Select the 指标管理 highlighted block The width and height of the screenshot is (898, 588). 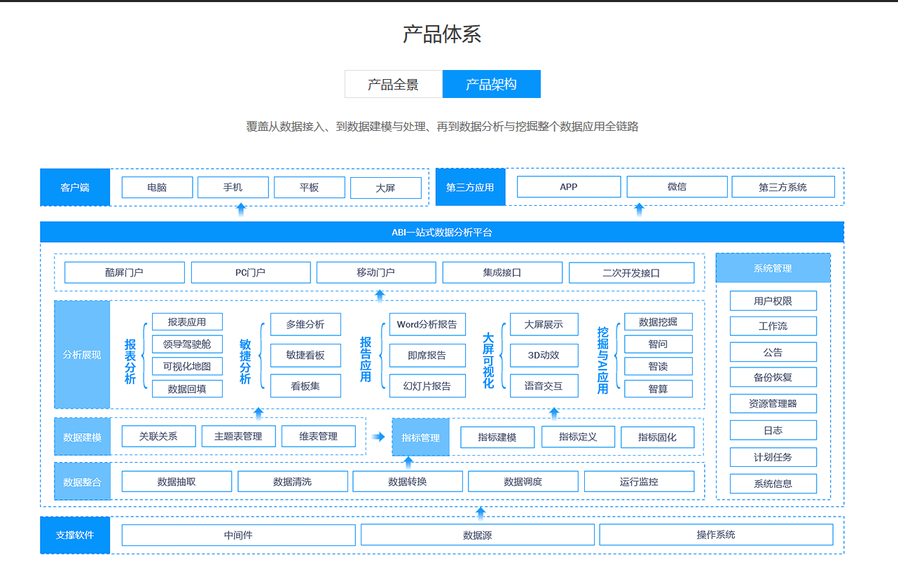pos(420,436)
